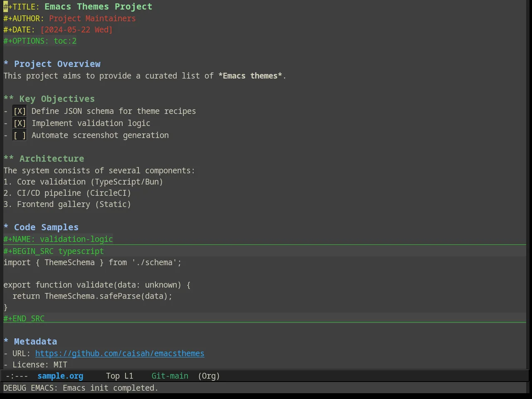The height and width of the screenshot is (399, 532).
Task: Collapse the Metadata heading
Action: point(30,342)
